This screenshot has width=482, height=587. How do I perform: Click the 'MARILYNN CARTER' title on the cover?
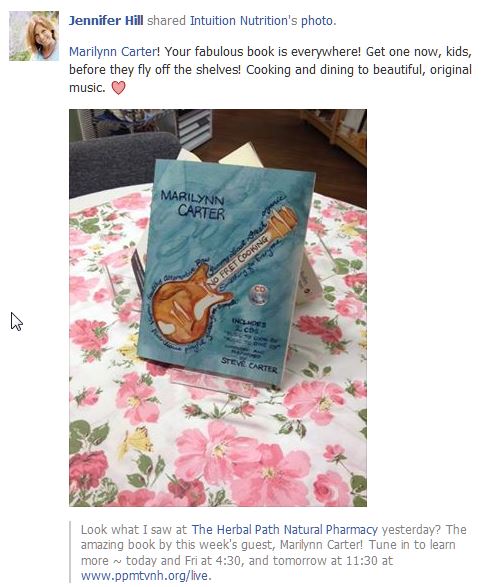click(193, 204)
